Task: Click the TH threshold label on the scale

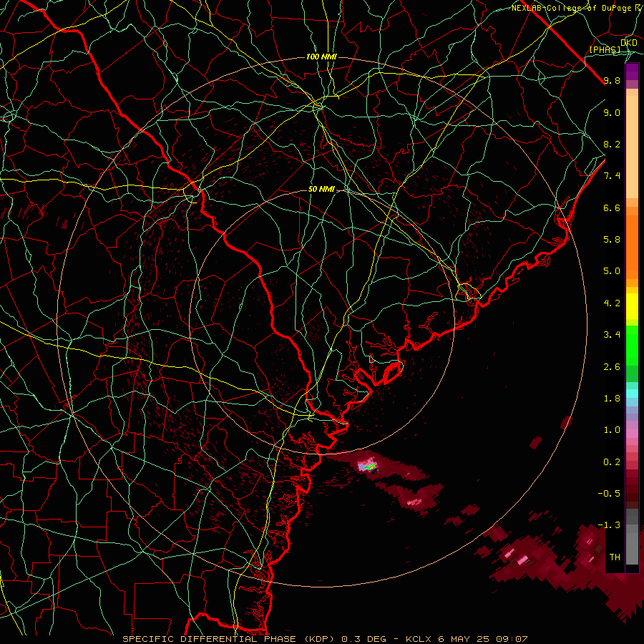Action: pos(615,557)
